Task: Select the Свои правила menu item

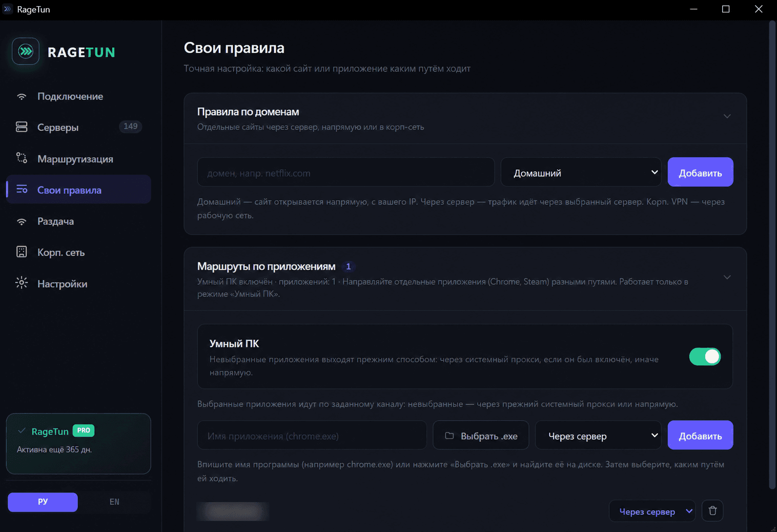Action: coord(78,190)
